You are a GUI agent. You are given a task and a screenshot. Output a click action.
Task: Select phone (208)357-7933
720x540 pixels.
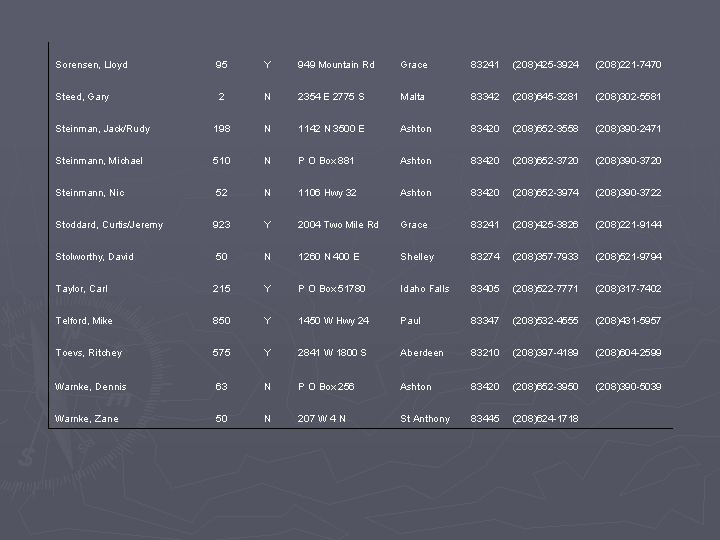pos(545,257)
